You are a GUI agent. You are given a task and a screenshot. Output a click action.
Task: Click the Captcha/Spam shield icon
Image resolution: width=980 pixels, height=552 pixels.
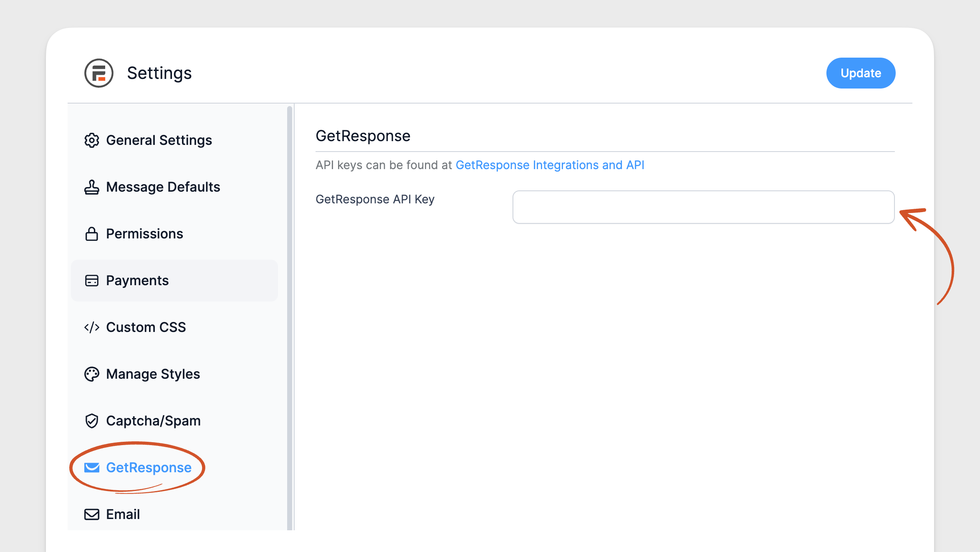(x=92, y=421)
